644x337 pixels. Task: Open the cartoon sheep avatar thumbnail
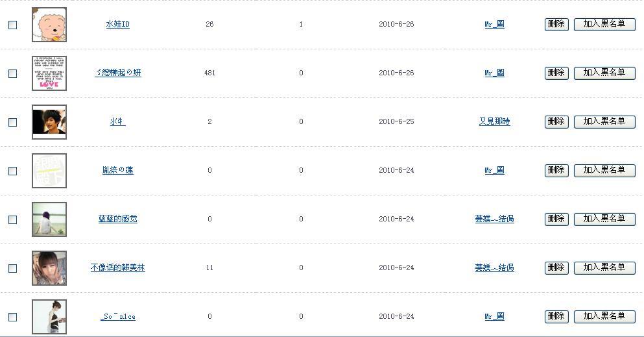(x=49, y=25)
